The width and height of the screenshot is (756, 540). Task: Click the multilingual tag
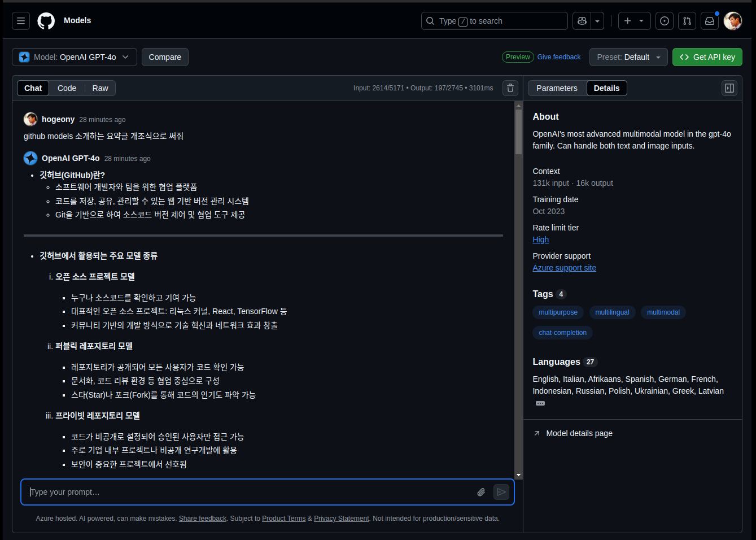point(612,312)
